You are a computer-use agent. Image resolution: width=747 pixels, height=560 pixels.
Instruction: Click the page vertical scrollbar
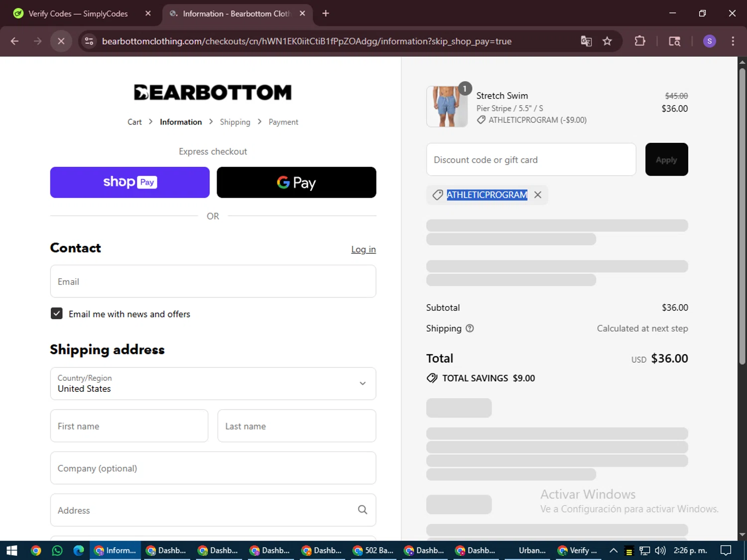[742, 217]
